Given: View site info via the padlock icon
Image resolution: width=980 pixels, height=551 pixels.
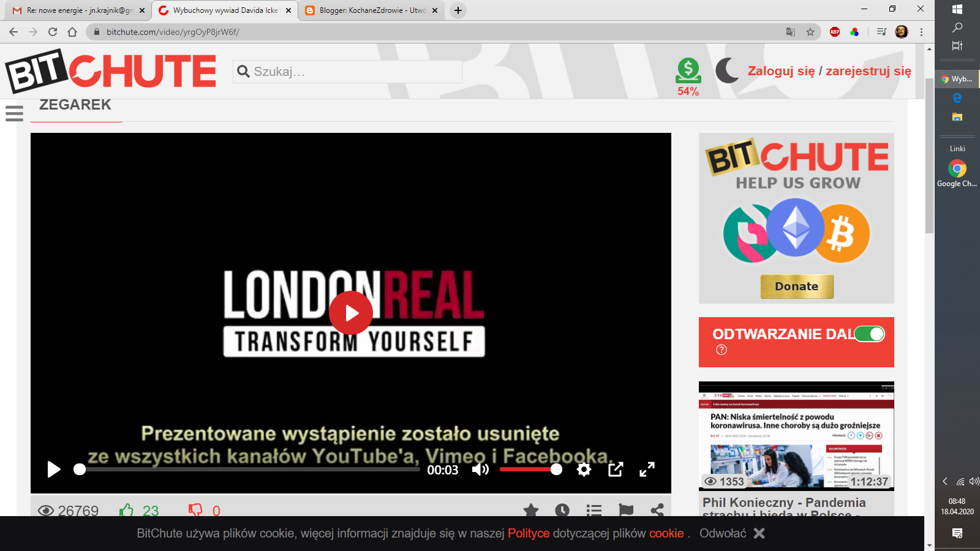Looking at the screenshot, I should [x=96, y=32].
